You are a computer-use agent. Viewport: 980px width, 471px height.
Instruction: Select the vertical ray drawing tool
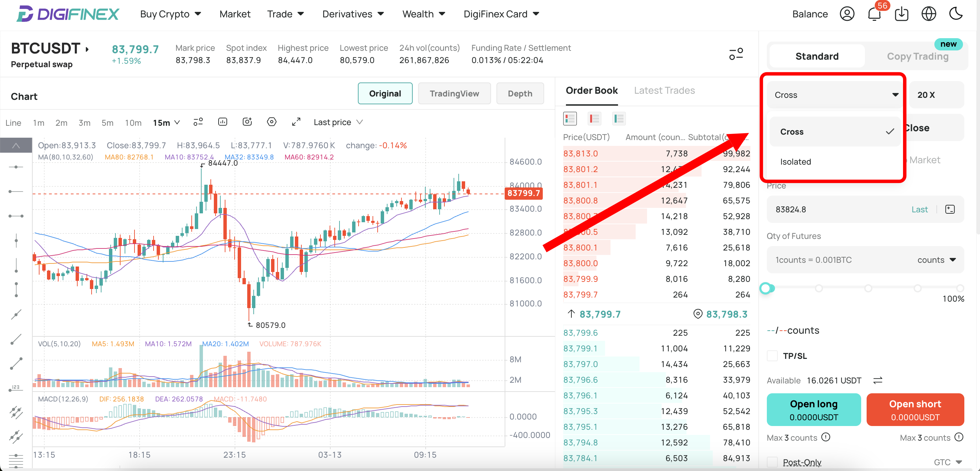click(x=16, y=265)
